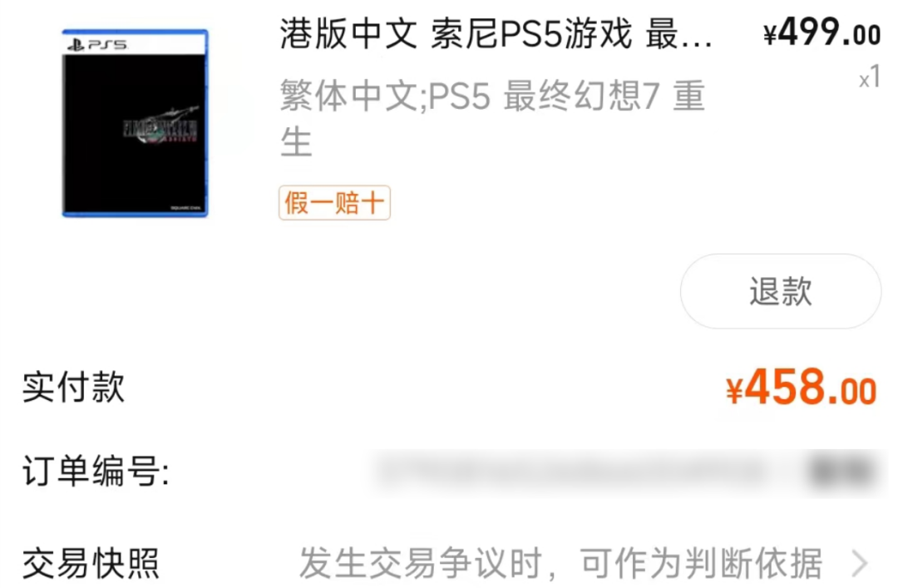Open product title 港版中文 索尼PS5游戏
This screenshot has width=898, height=588.
(x=456, y=34)
